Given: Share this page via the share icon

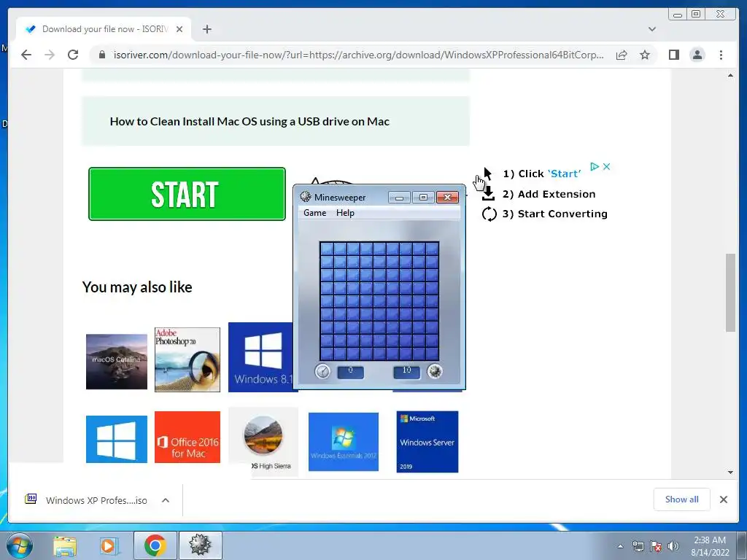Looking at the screenshot, I should click(622, 55).
